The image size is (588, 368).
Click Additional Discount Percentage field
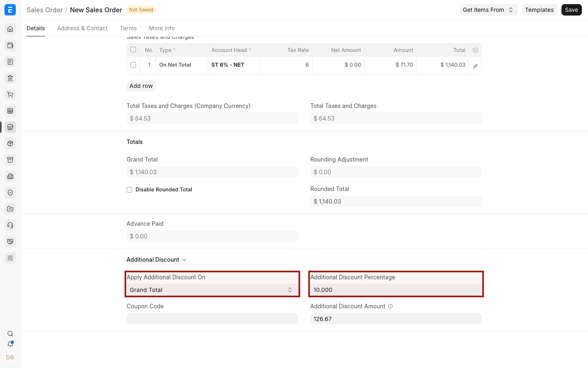pos(396,290)
